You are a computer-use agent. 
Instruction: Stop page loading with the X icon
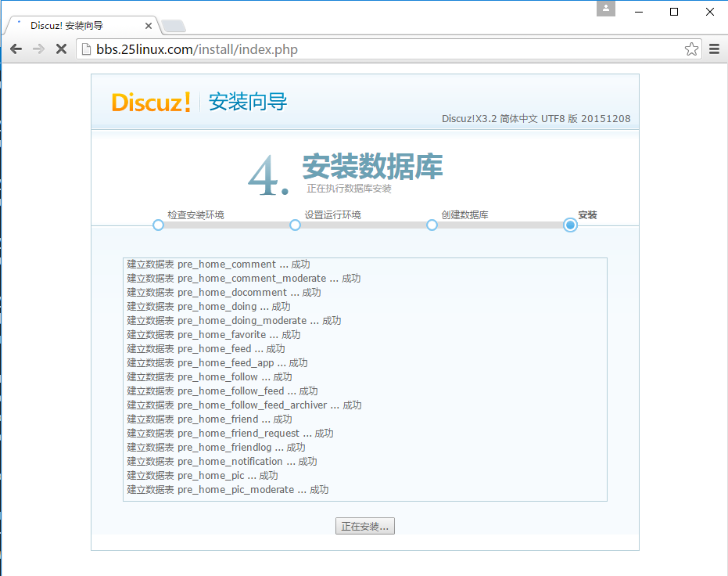[61, 49]
